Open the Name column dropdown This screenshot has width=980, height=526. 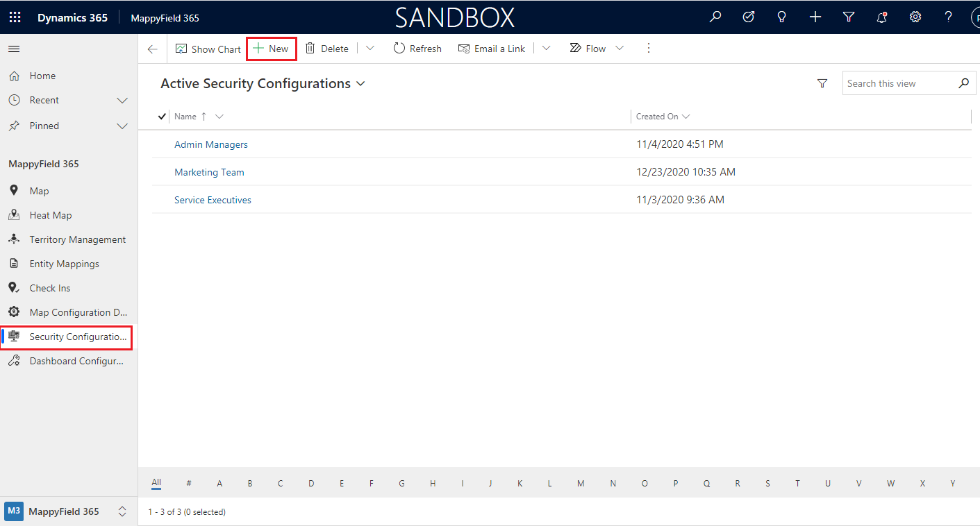click(x=219, y=117)
